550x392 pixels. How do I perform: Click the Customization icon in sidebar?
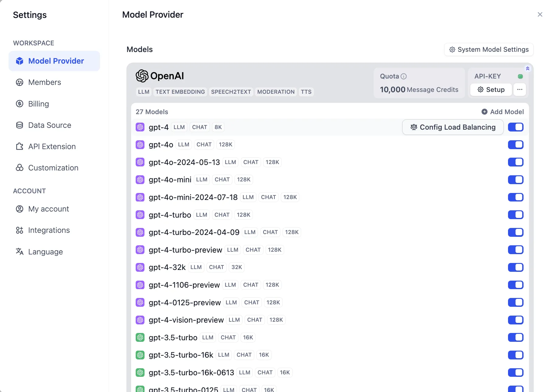19,168
